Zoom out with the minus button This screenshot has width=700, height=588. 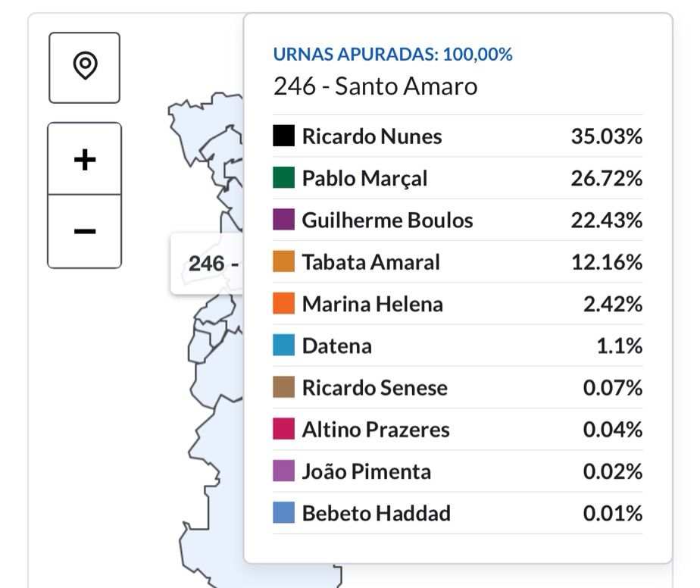pos(85,231)
